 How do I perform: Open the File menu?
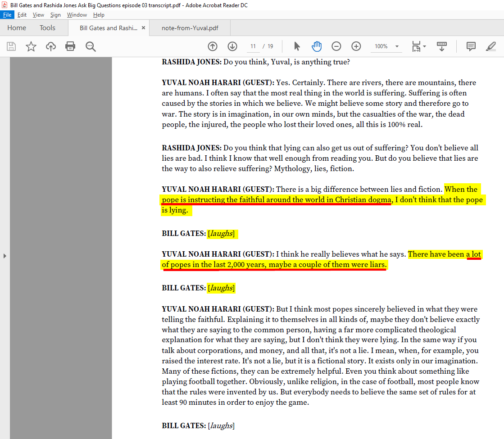(7, 15)
